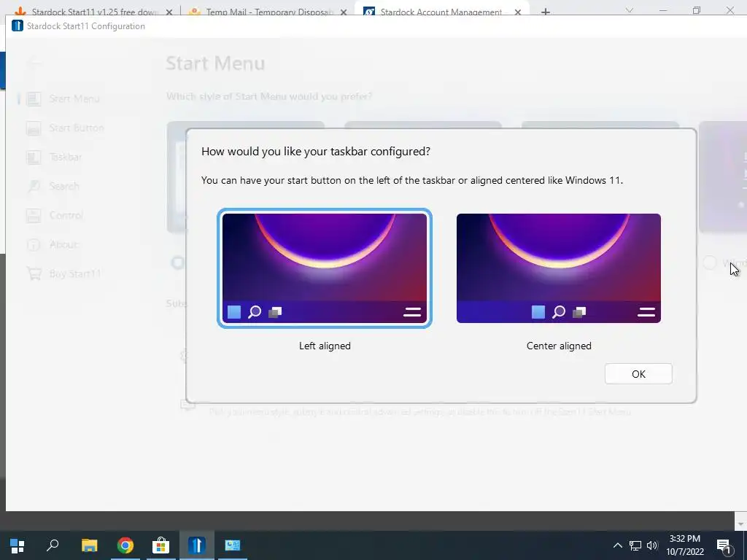Open Microsoft Store from taskbar
This screenshot has width=747, height=560.
(x=160, y=545)
